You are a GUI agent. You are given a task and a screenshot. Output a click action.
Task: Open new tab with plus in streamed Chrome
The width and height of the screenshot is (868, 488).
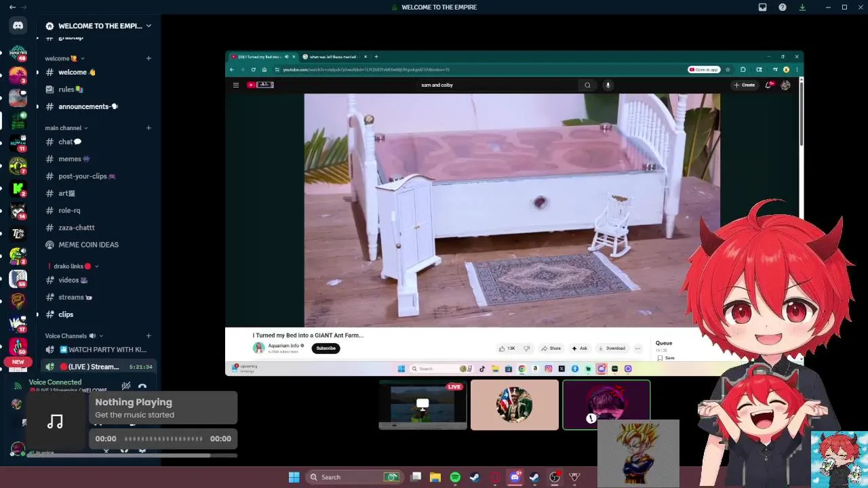[x=376, y=57]
